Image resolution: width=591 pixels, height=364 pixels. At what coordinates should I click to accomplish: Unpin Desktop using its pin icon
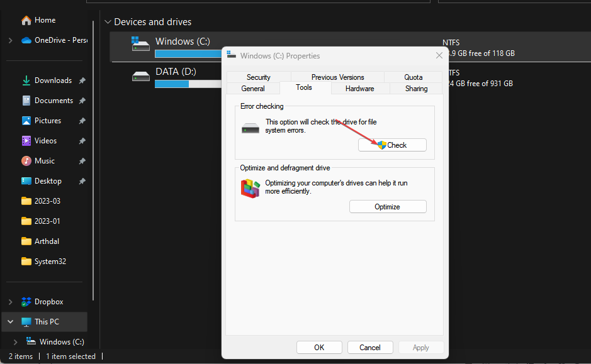(x=82, y=182)
